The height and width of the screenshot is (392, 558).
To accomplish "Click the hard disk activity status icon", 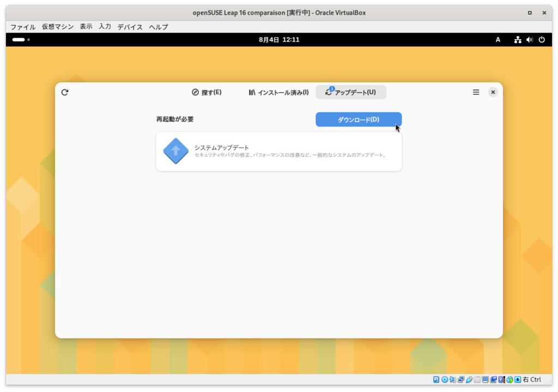I will [x=436, y=379].
